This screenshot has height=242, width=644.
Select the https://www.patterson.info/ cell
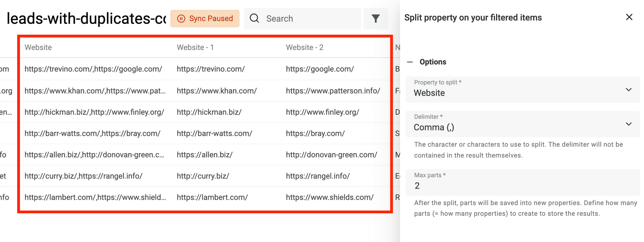tap(333, 91)
